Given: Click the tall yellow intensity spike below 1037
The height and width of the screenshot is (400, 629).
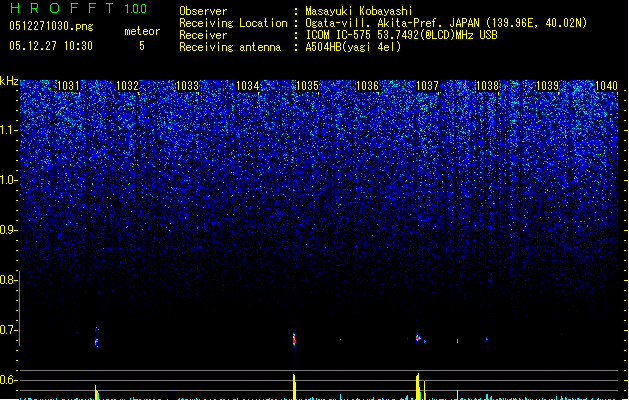Looking at the screenshot, I should [x=418, y=386].
